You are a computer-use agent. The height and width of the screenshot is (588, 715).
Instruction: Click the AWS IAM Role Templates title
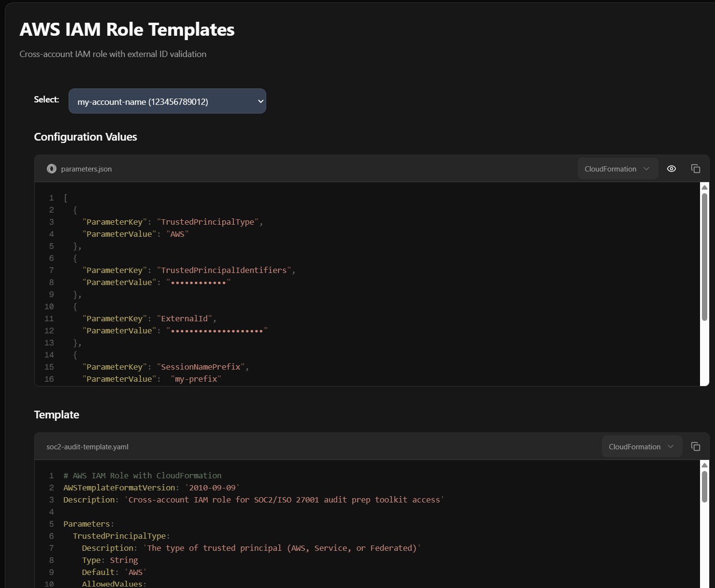coord(127,29)
